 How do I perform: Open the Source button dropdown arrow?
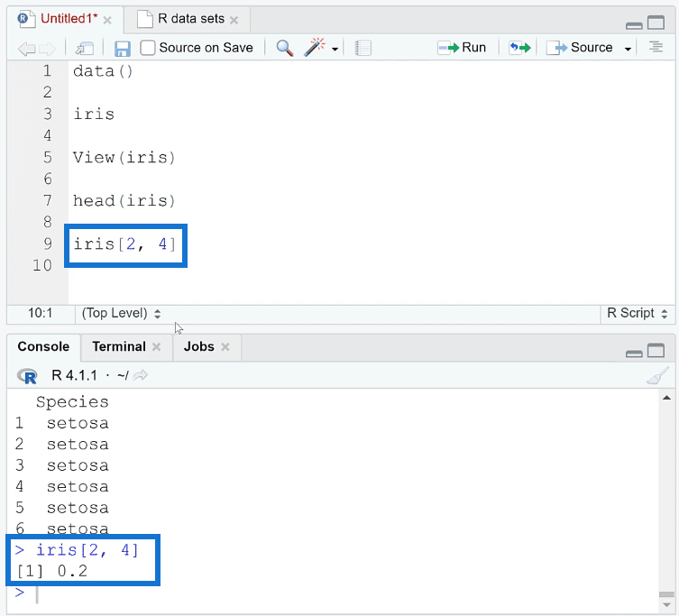pyautogui.click(x=628, y=49)
